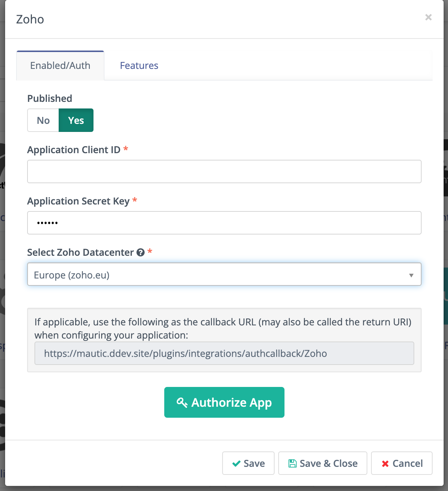Focus the Application Client ID field
Image resolution: width=448 pixels, height=491 pixels.
[x=224, y=171]
